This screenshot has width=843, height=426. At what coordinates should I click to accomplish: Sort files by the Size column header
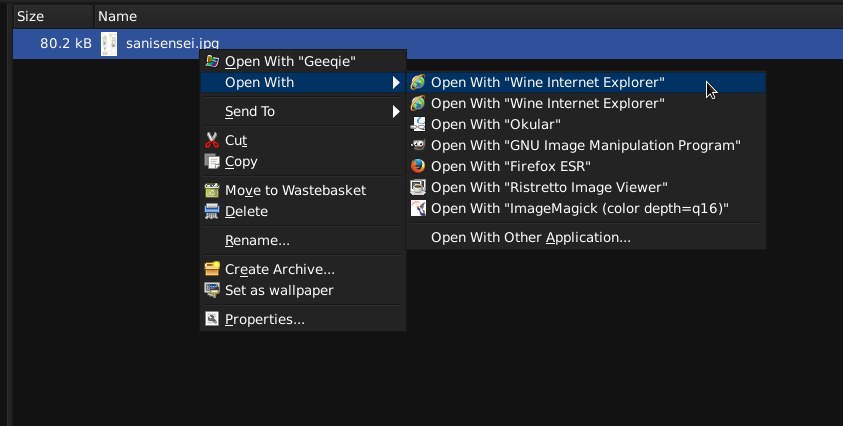(x=30, y=16)
